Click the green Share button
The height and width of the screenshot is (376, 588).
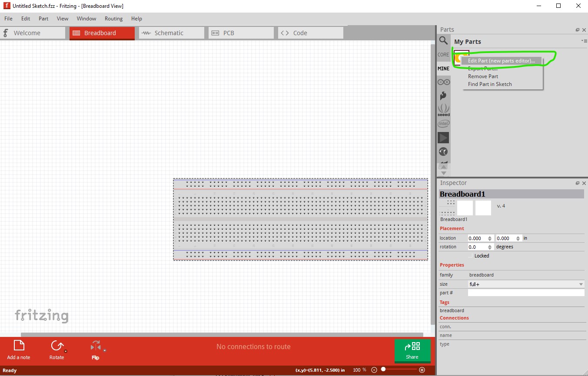point(412,350)
